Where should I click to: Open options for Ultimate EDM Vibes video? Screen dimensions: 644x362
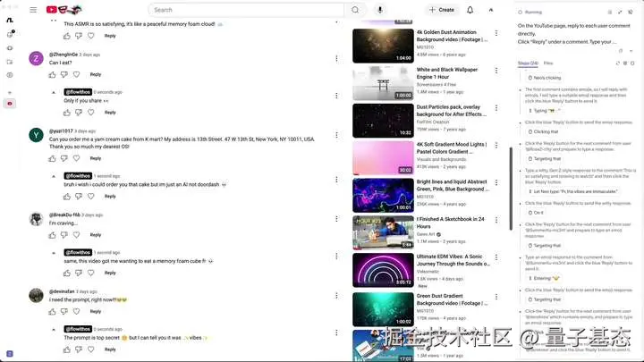(x=496, y=257)
